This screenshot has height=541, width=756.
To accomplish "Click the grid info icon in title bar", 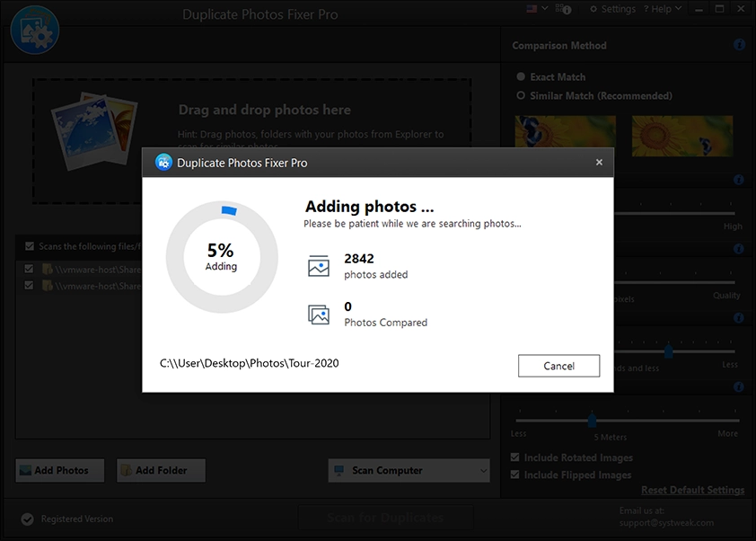I will (563, 9).
